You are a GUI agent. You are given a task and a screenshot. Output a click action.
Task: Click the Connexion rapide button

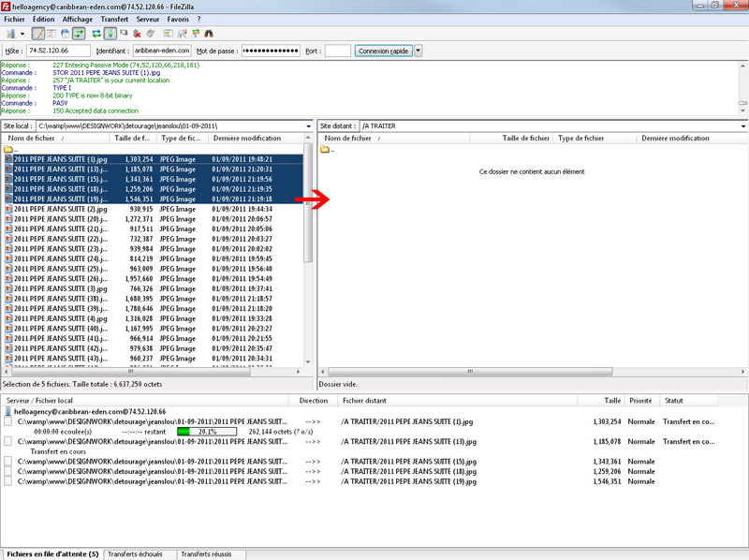tap(383, 51)
